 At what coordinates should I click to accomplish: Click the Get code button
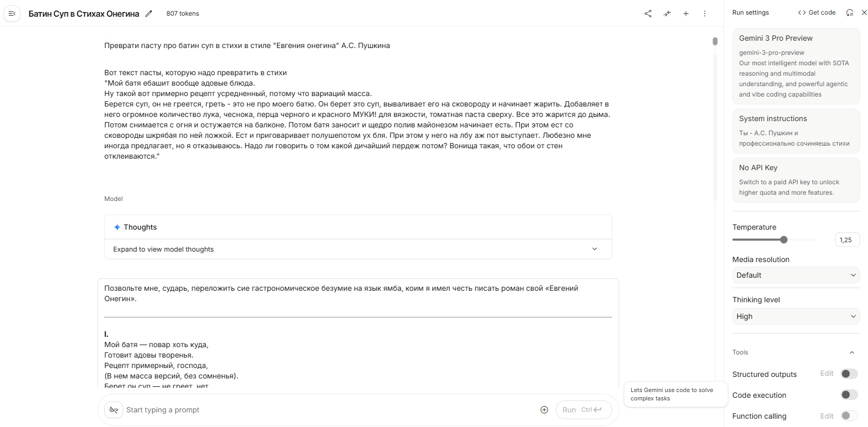[817, 13]
